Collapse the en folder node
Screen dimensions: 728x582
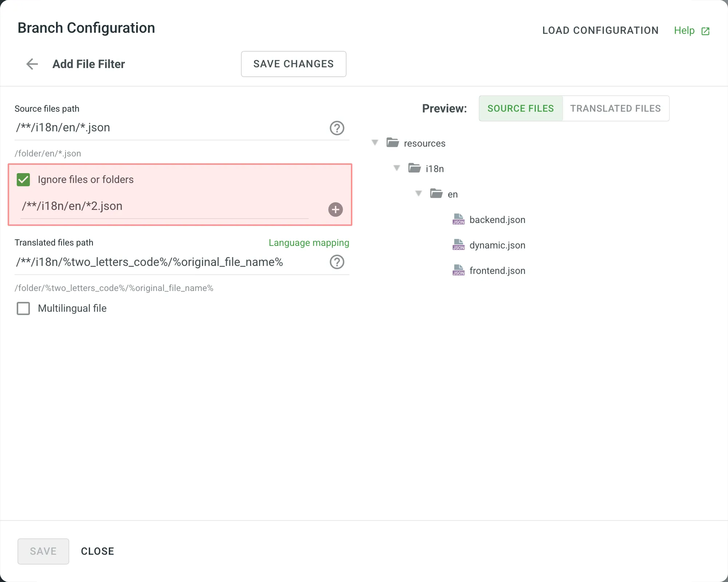tap(419, 194)
